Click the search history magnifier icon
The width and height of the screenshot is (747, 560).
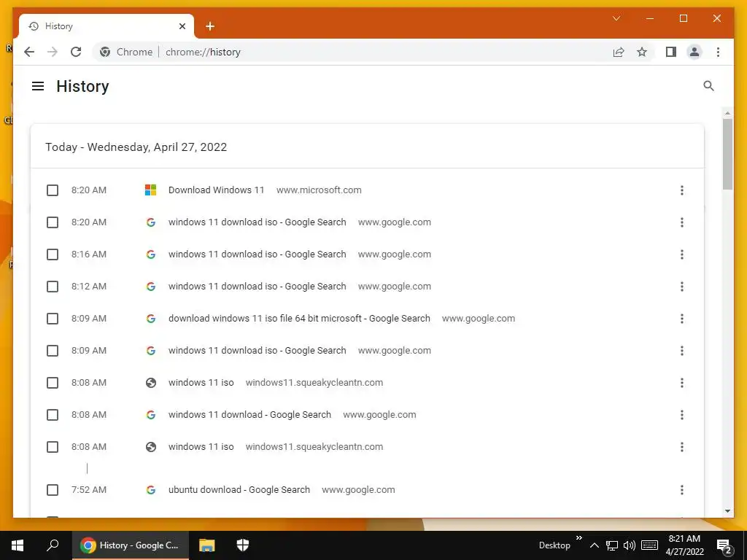click(708, 86)
